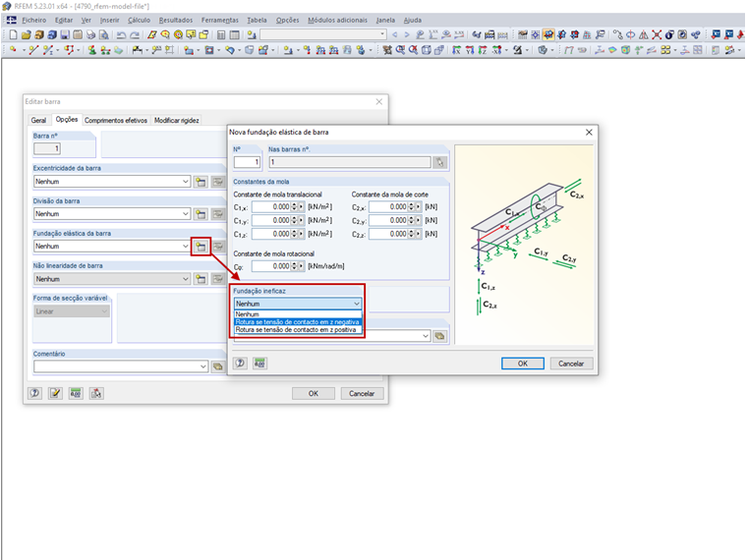Open load case combo box in toolbar

pyautogui.click(x=323, y=34)
